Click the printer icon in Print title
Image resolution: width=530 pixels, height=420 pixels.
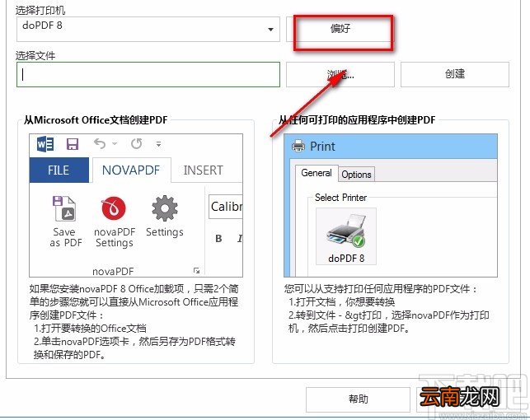pos(298,147)
